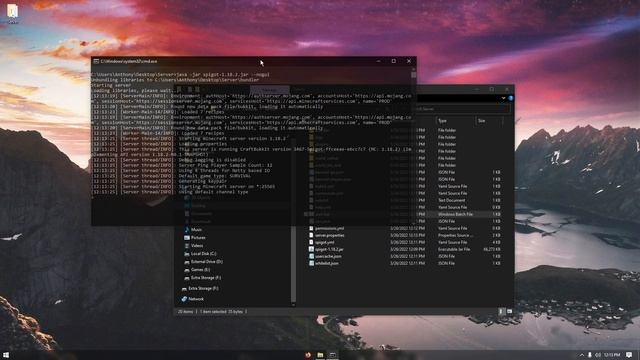Image resolution: width=640 pixels, height=360 pixels.
Task: Switch to details view in Explorer status bar
Action: pyautogui.click(x=502, y=311)
